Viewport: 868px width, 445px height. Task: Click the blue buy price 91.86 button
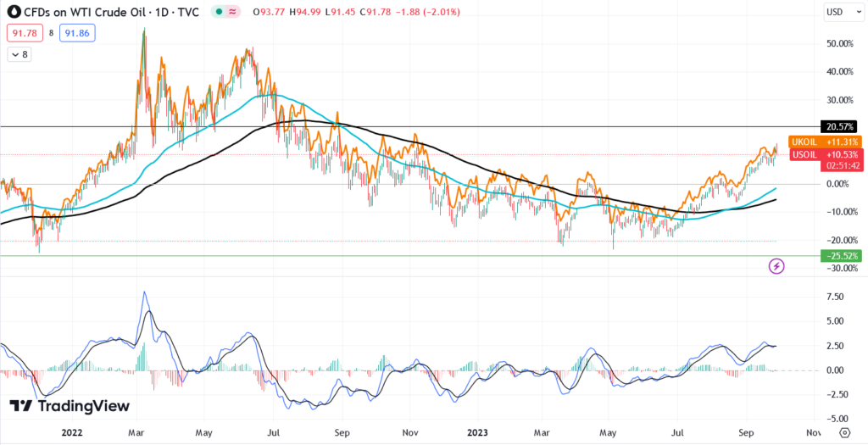(77, 33)
